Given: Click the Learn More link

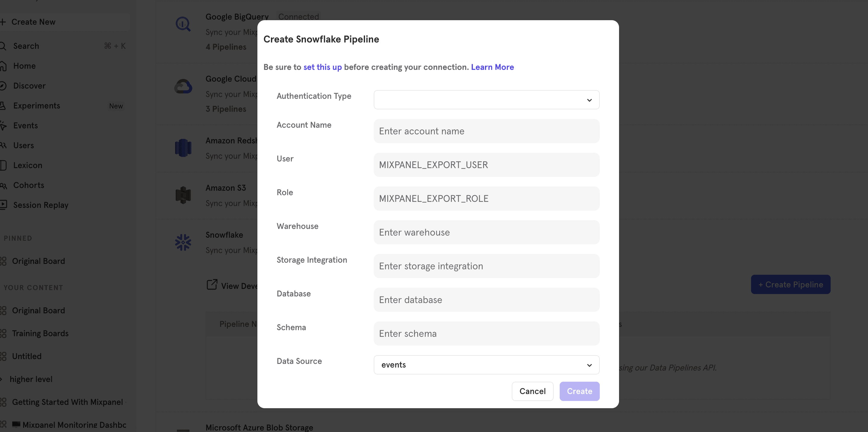Looking at the screenshot, I should pos(492,67).
